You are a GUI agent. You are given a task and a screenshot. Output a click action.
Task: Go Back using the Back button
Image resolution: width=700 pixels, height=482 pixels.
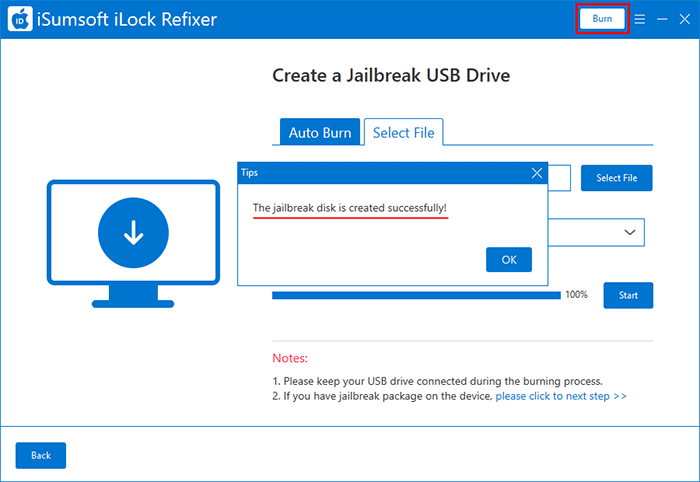pyautogui.click(x=41, y=456)
